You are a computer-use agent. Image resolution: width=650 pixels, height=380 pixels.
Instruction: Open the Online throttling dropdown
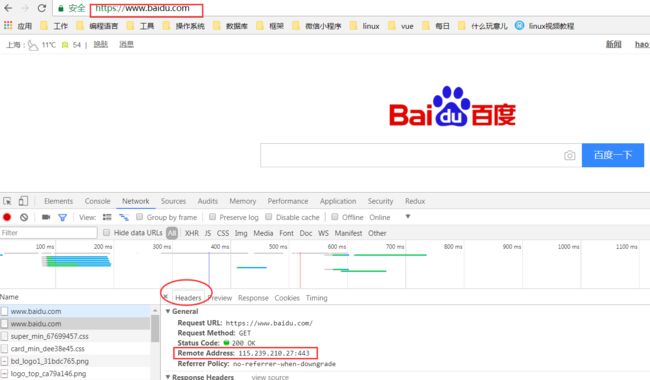tap(390, 217)
